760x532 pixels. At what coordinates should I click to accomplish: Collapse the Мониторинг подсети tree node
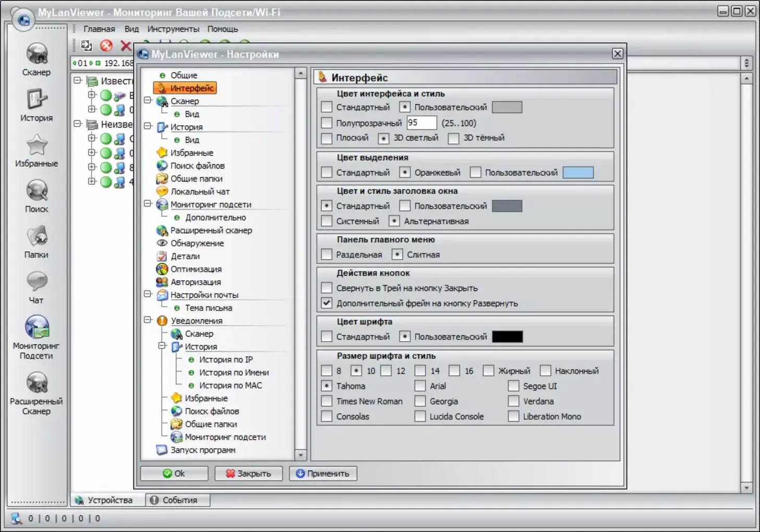click(148, 204)
